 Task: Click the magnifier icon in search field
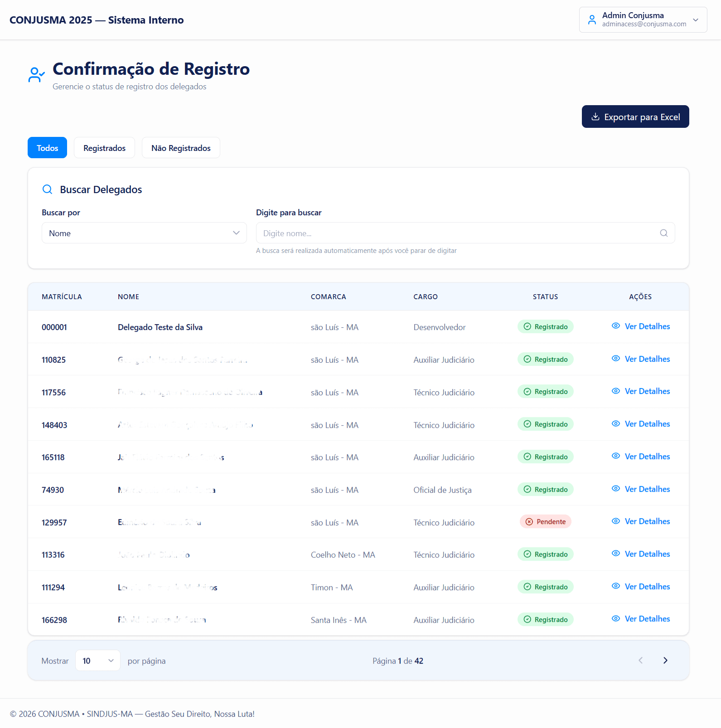pos(663,233)
